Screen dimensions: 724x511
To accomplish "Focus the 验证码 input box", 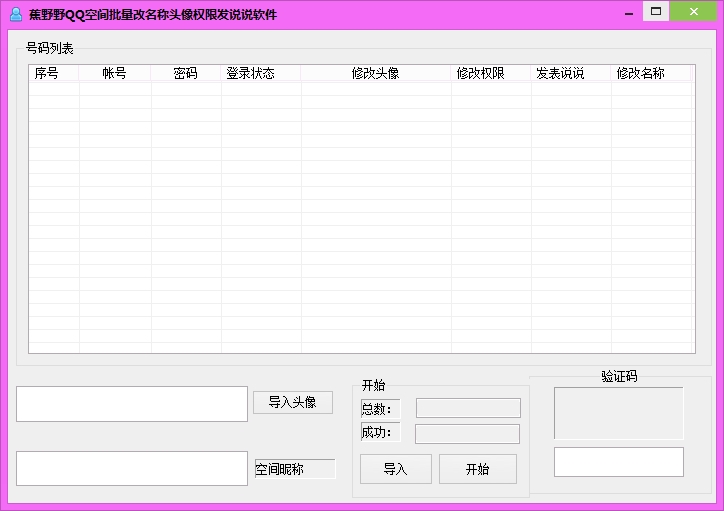I will click(x=618, y=462).
